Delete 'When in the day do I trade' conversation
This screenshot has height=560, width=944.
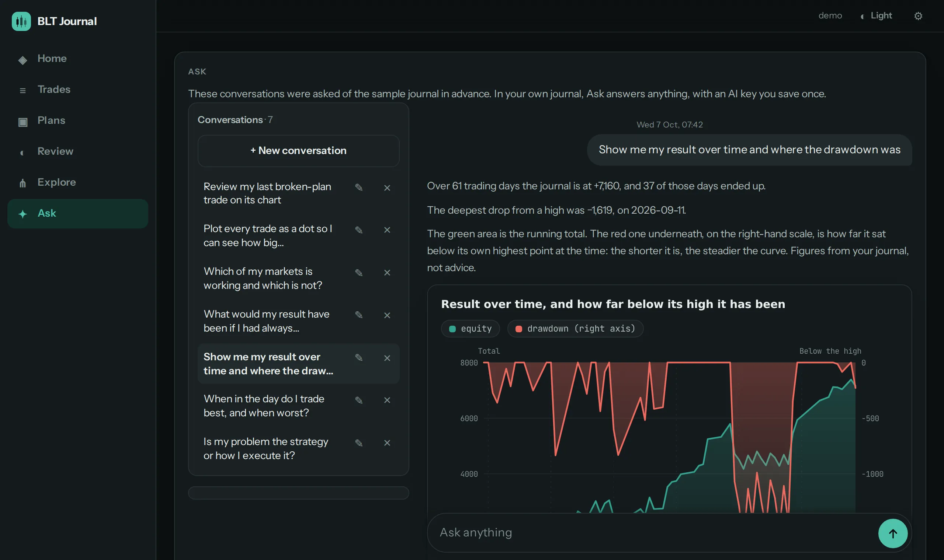point(387,400)
